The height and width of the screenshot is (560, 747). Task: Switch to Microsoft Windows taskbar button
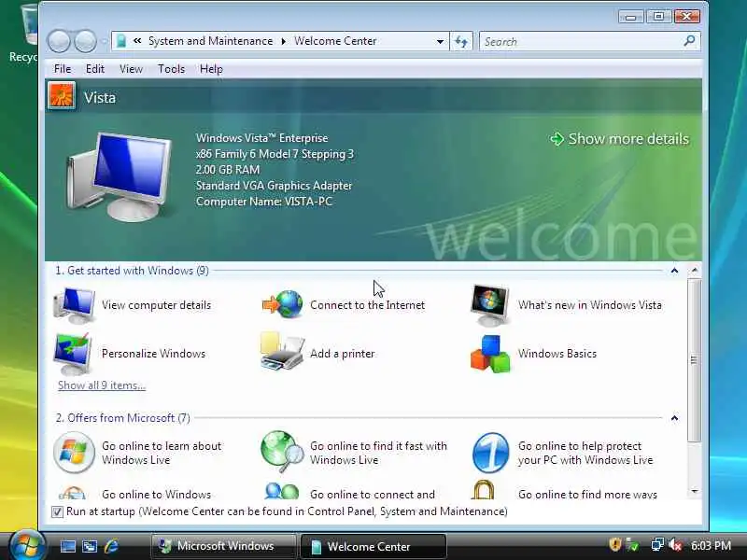[x=223, y=546]
